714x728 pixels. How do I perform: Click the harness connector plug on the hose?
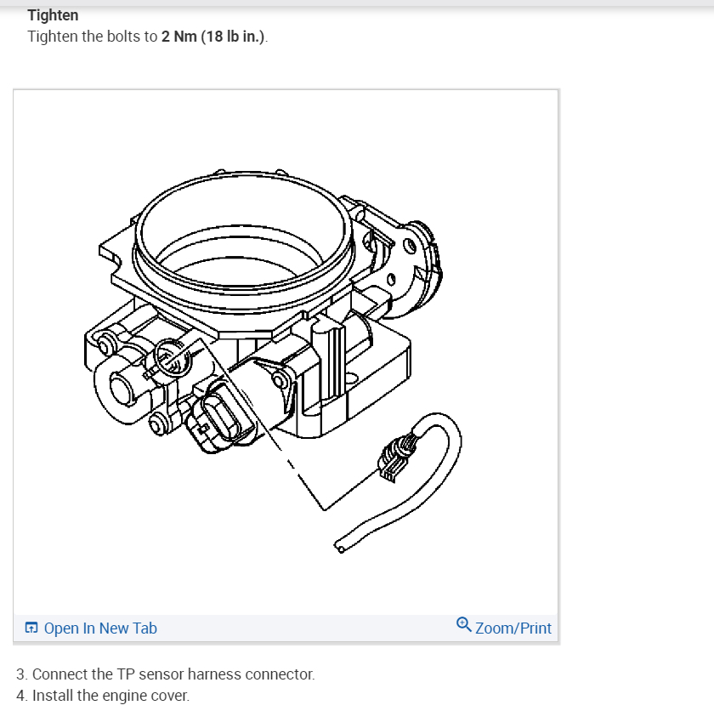click(x=395, y=458)
